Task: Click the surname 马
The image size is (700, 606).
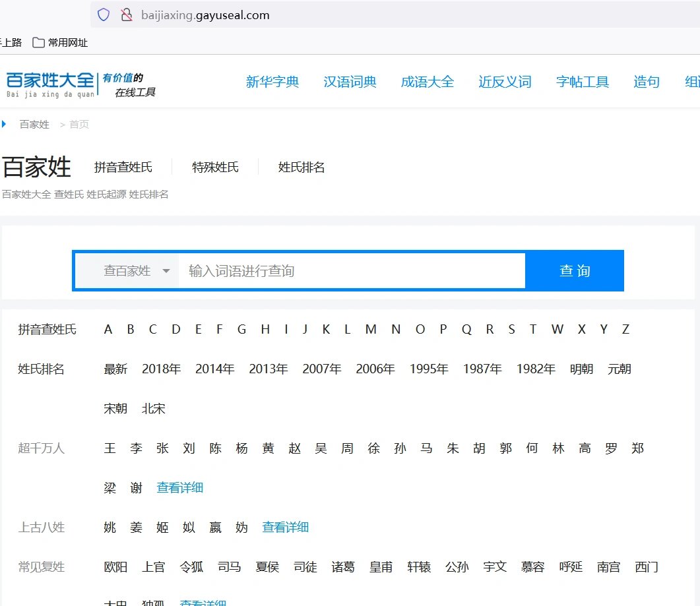Action: (426, 448)
